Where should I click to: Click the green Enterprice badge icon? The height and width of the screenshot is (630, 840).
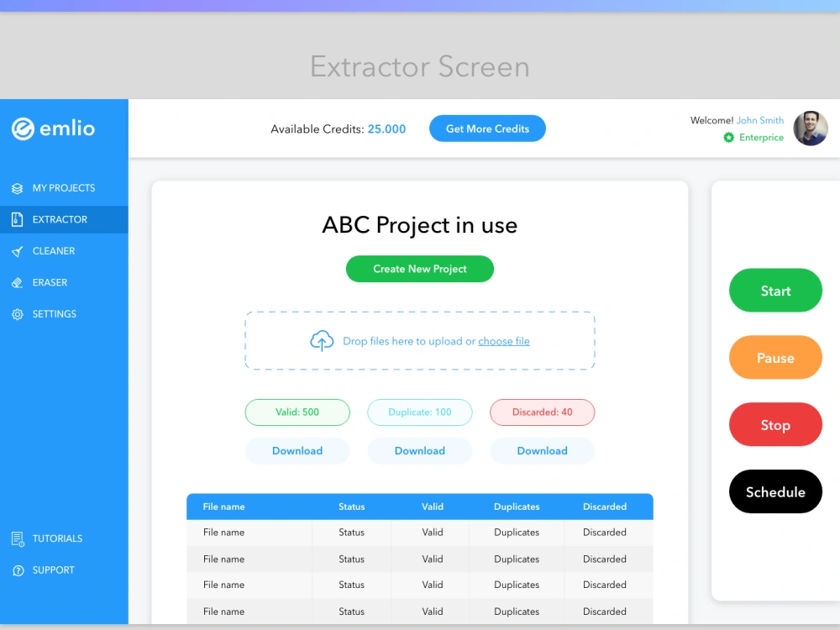(x=728, y=138)
